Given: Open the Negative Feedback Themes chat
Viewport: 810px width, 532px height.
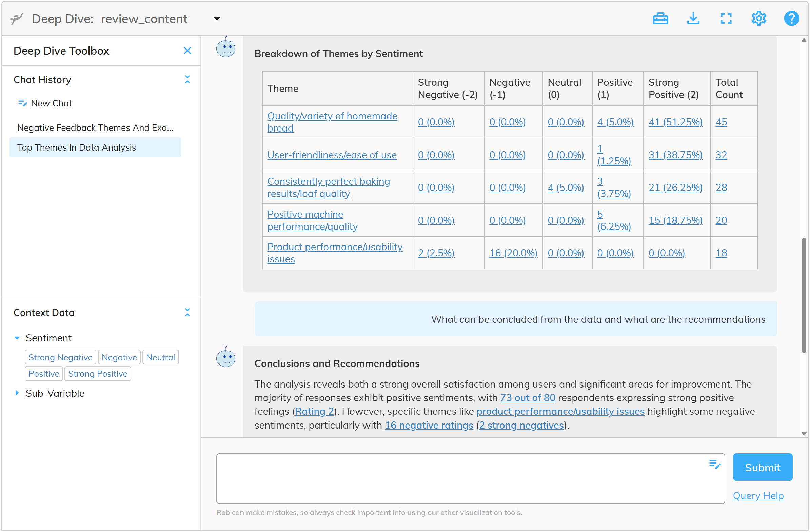Looking at the screenshot, I should (95, 127).
